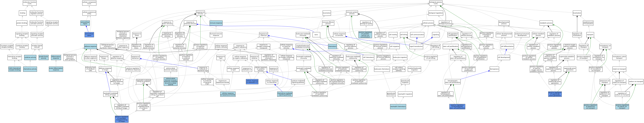Image resolution: width=644 pixels, height=123 pixels.
Task: Click the "protein binding" node
Action: 22,23
